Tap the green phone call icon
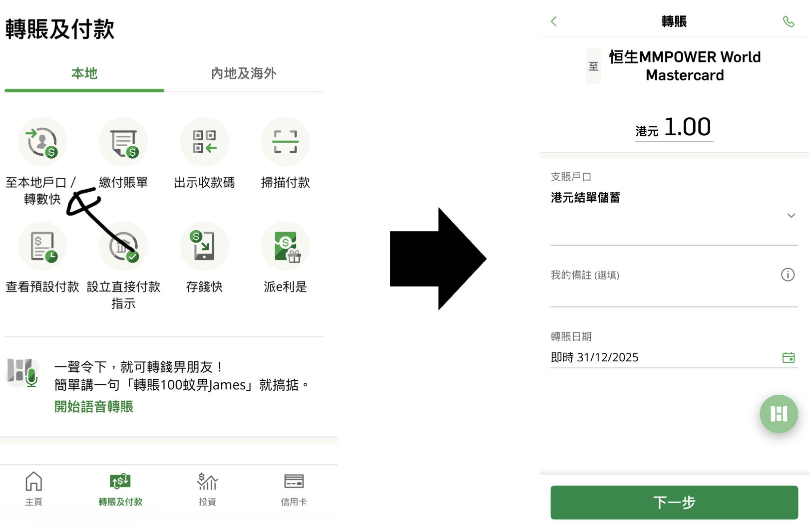811x532 pixels. [x=789, y=21]
